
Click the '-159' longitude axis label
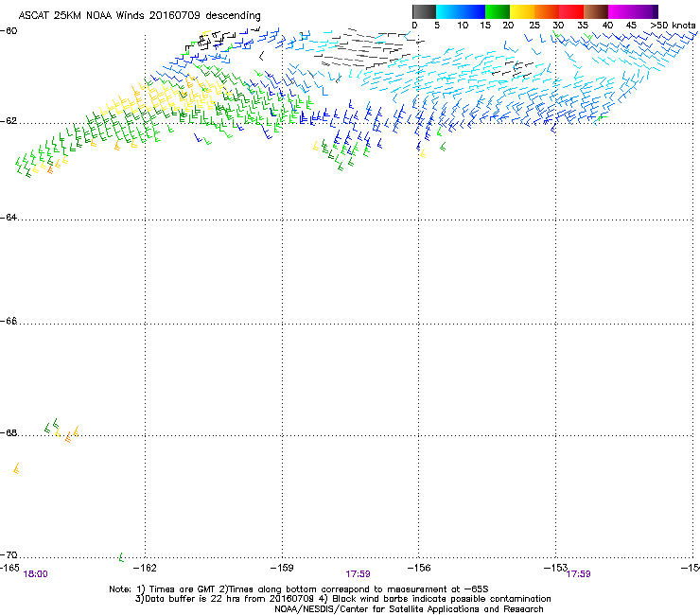point(282,568)
